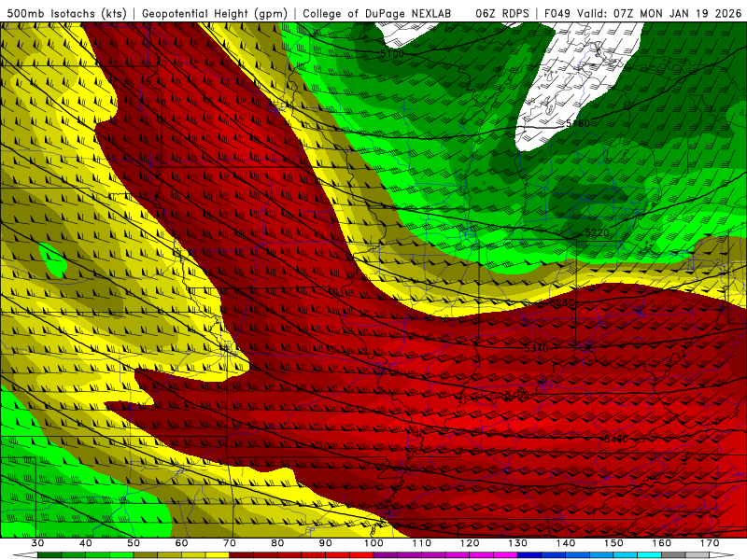747x560 pixels.
Task: Click the 5400 height contour label
Action: pyautogui.click(x=517, y=395)
